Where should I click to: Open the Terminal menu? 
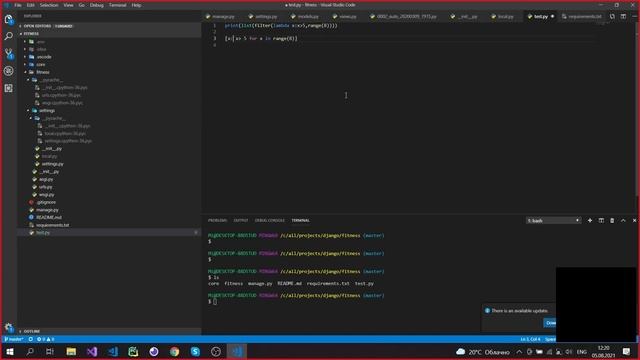[x=118, y=5]
